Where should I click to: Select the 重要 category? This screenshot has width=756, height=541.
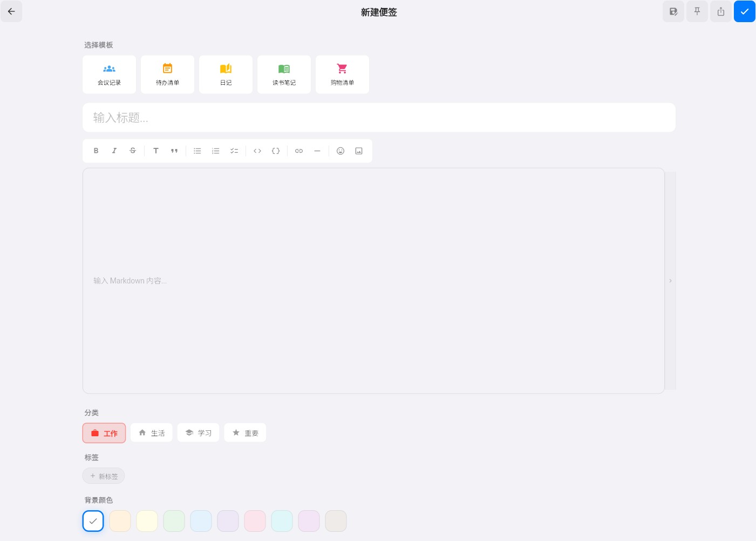246,433
